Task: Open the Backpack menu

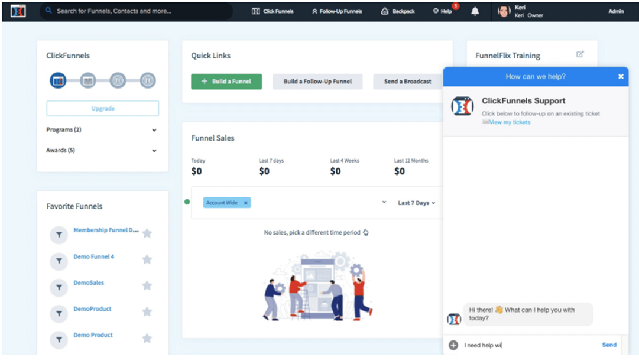Action: [x=398, y=11]
